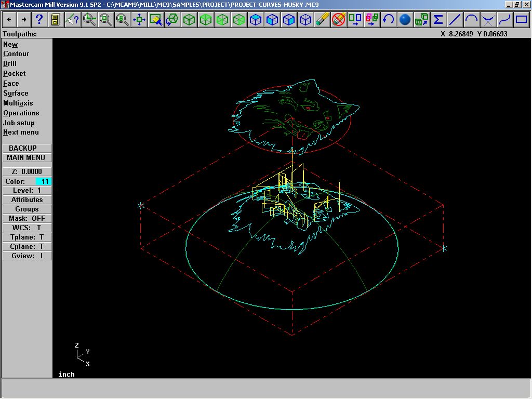
Task: Choose Drill toolpath menu item
Action: point(10,64)
